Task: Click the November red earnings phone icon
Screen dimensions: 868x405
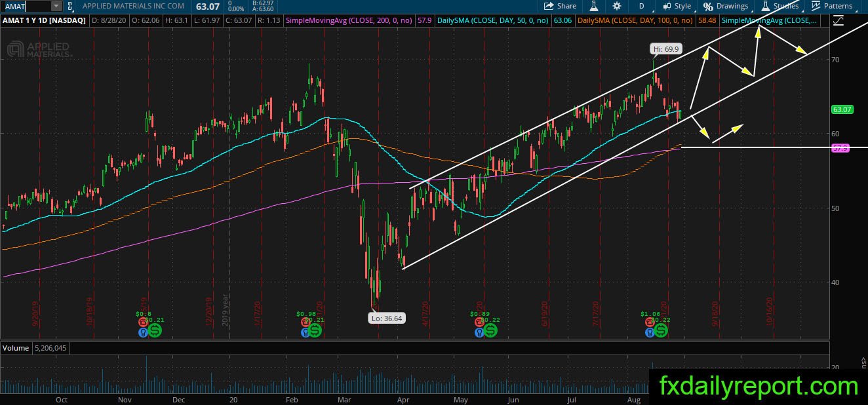Action: coord(142,322)
